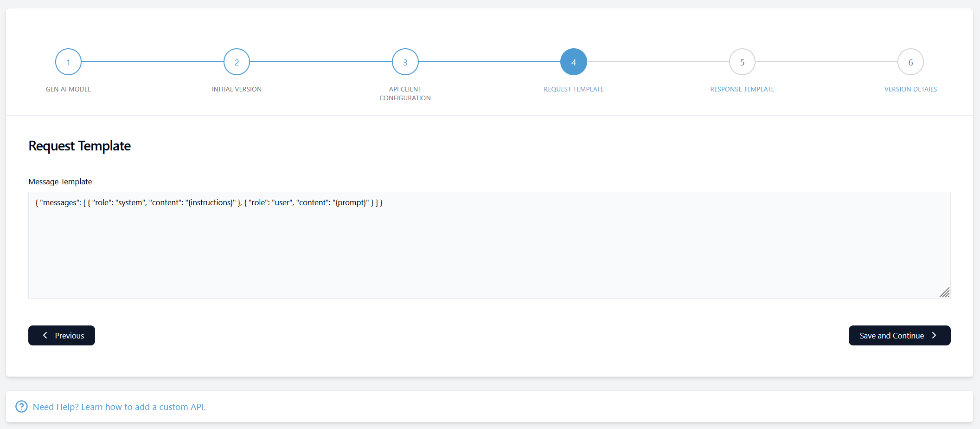Select step 5 circle for RESPONSE TEMPLATE
The height and width of the screenshot is (429, 980).
[742, 61]
